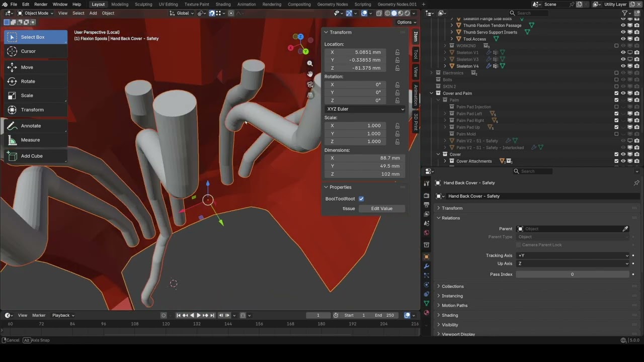Select the Annotate tool
This screenshot has width=644, height=362.
coord(31,126)
